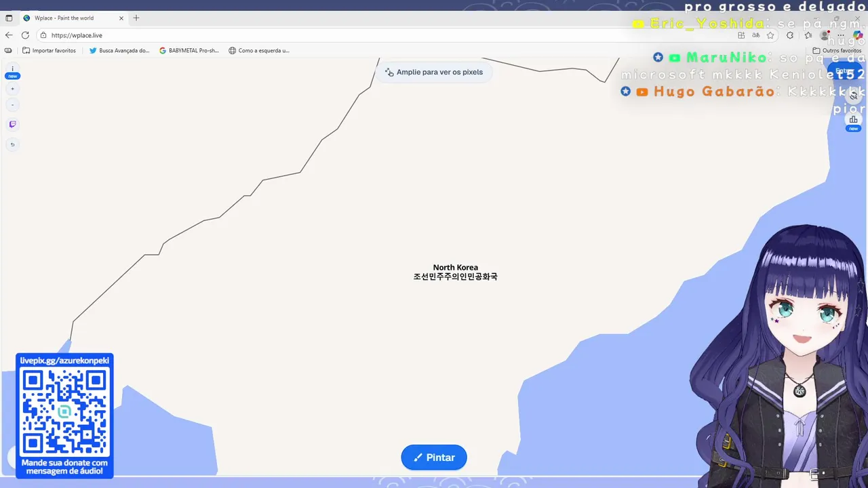Go back with browser back arrow
Screen dimensions: 868x488
pyautogui.click(x=9, y=35)
